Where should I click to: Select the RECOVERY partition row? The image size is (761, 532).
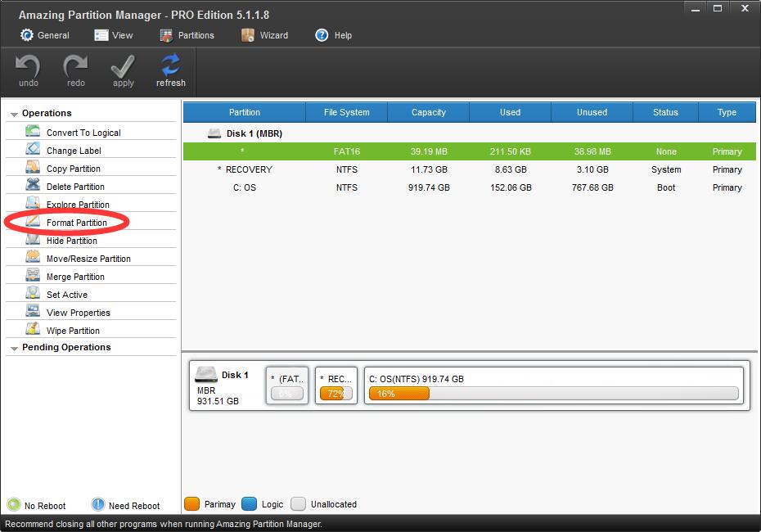pos(470,169)
